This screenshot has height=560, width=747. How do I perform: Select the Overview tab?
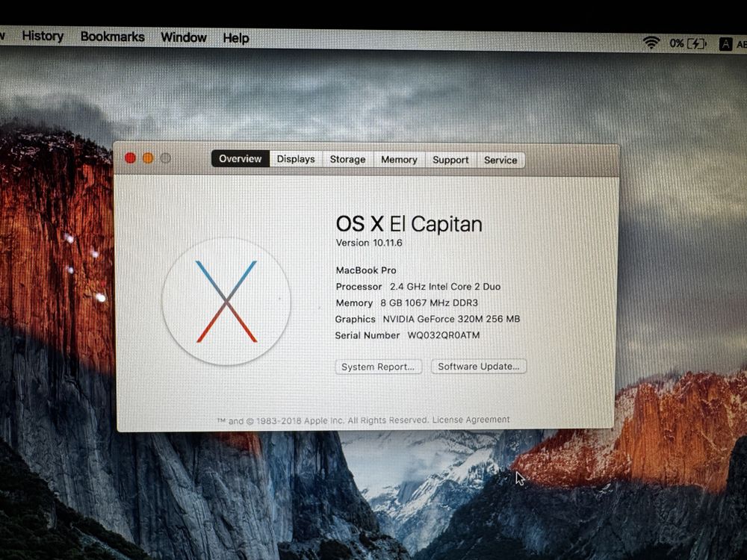tap(241, 158)
